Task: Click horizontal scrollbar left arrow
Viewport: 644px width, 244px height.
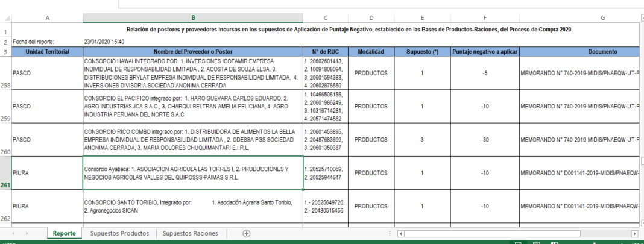Action: click(399, 233)
